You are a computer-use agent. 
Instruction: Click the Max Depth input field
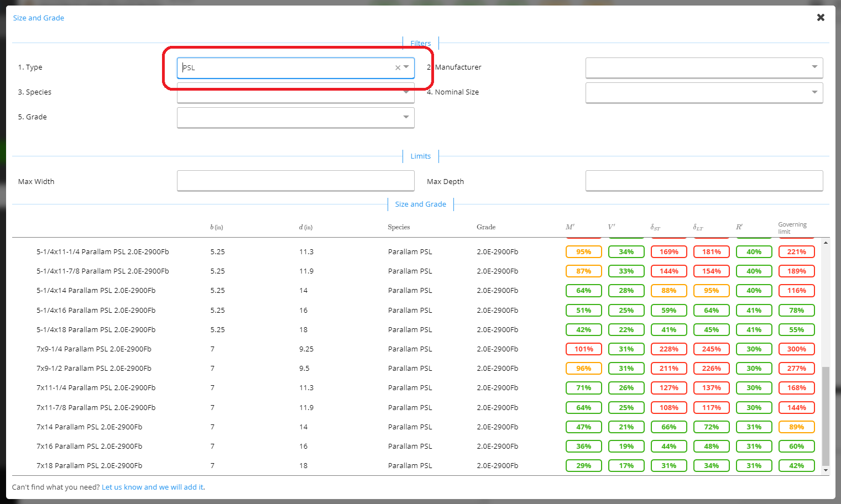pos(704,181)
